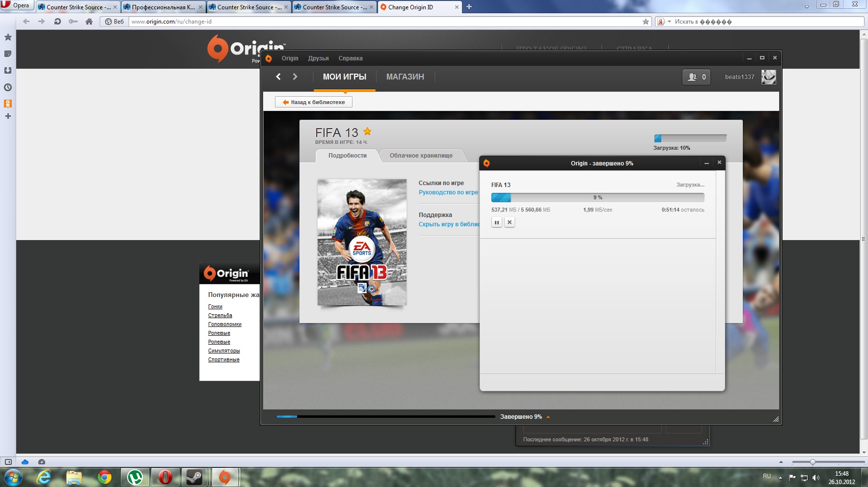The width and height of the screenshot is (868, 487).
Task: Click the Стрельба genre link
Action: coord(220,315)
